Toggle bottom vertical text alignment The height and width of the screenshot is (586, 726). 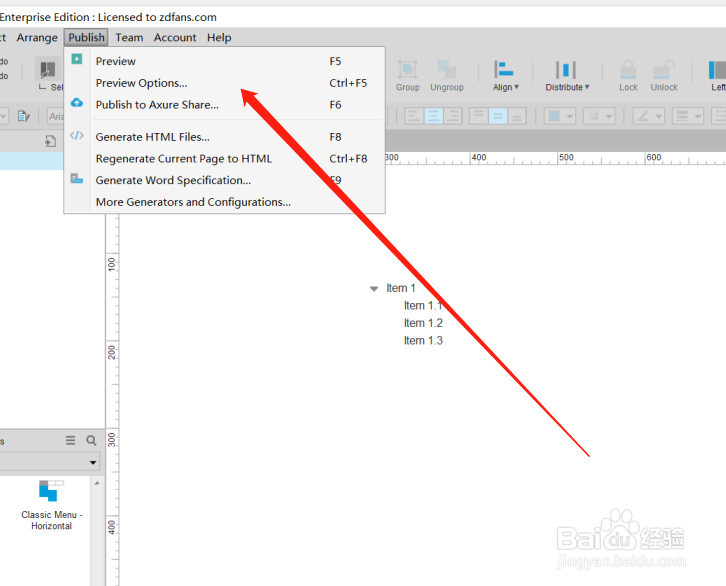pyautogui.click(x=517, y=116)
